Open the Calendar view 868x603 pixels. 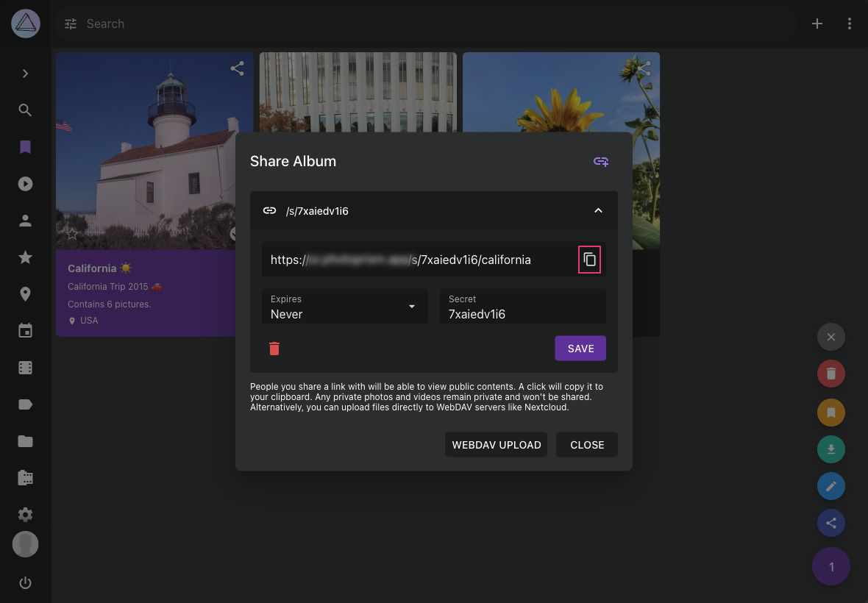pyautogui.click(x=25, y=330)
